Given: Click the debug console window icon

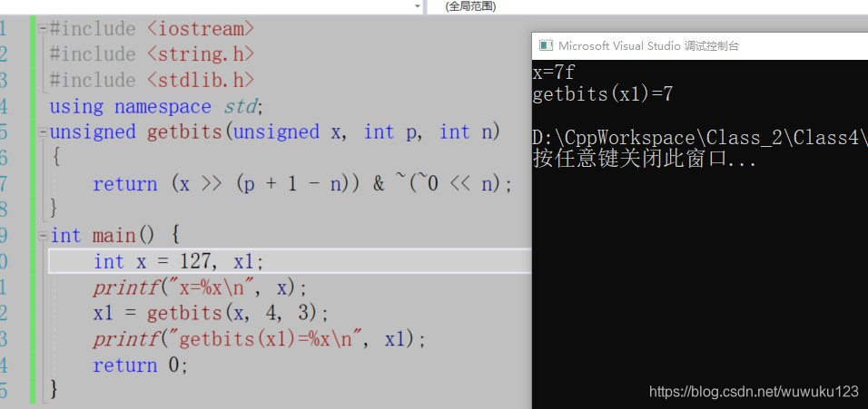Looking at the screenshot, I should (x=546, y=46).
